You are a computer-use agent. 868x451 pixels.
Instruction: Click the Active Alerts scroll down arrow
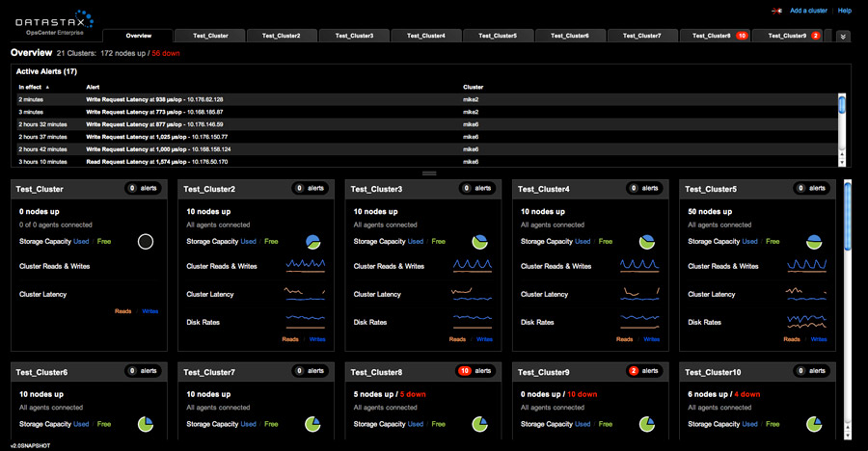pyautogui.click(x=842, y=163)
